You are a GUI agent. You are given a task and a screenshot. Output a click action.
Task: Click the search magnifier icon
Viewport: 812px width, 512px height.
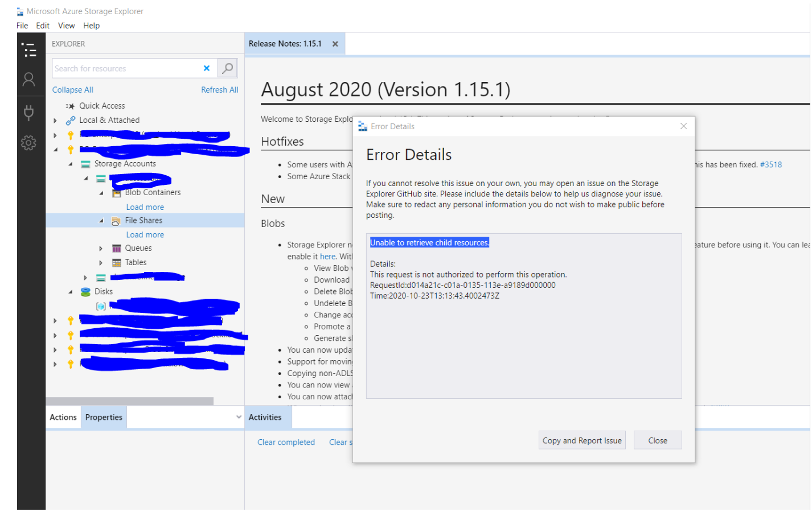coord(227,68)
